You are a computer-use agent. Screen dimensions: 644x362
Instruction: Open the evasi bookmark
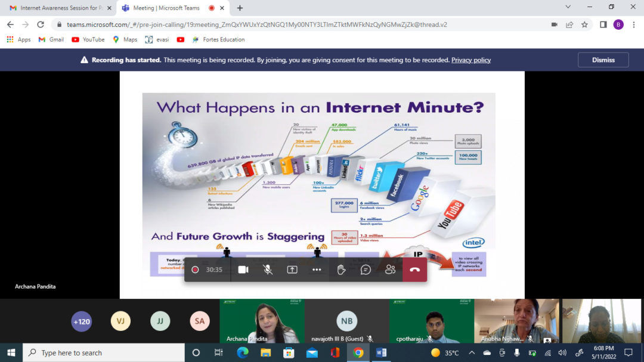tap(157, 39)
